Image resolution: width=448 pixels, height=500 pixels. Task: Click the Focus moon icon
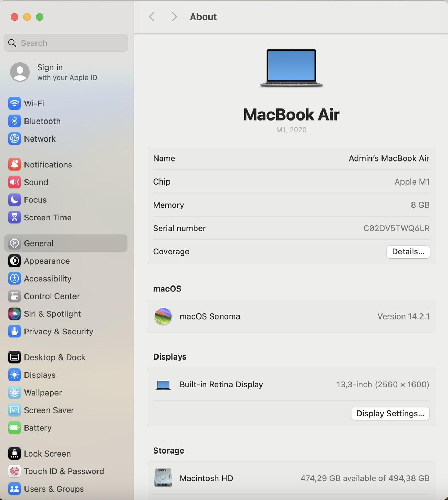14,200
